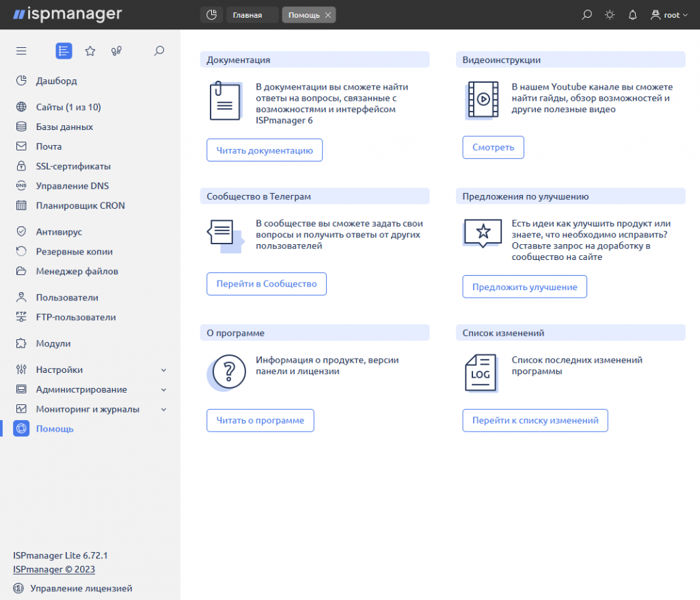Click the Telegram community message icon
The width and height of the screenshot is (700, 600).
click(x=225, y=236)
